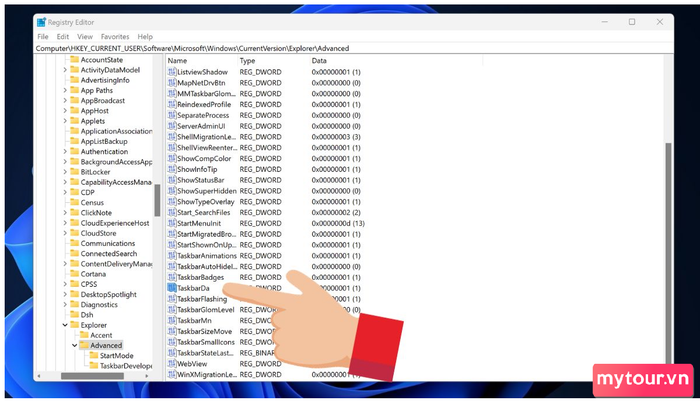Click the tree pane vertical scrollbar thumb
The image size is (700, 405).
[157, 200]
